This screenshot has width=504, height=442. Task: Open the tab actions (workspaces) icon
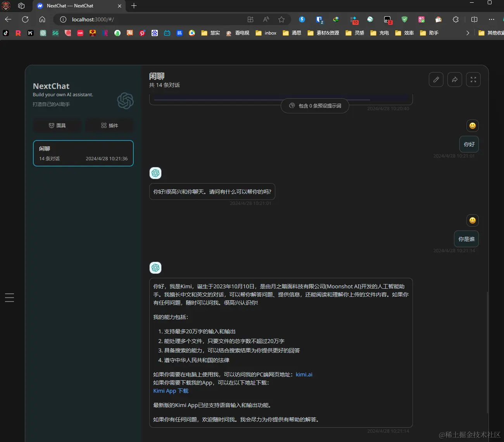[21, 6]
